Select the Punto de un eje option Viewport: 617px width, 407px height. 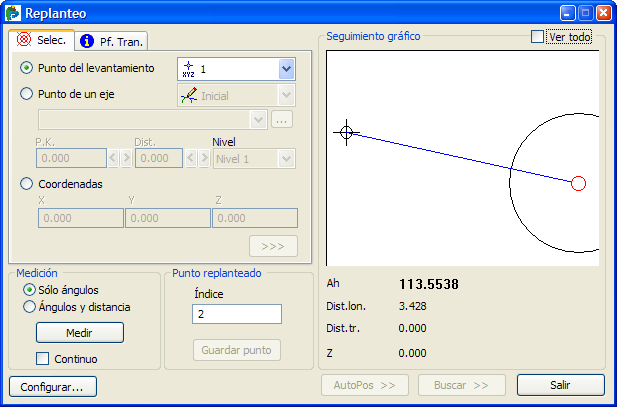click(x=27, y=94)
